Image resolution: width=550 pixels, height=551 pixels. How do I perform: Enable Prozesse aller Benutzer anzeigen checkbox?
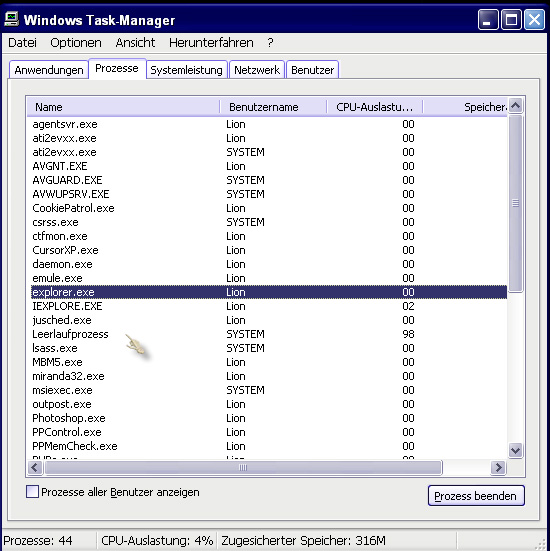point(32,492)
